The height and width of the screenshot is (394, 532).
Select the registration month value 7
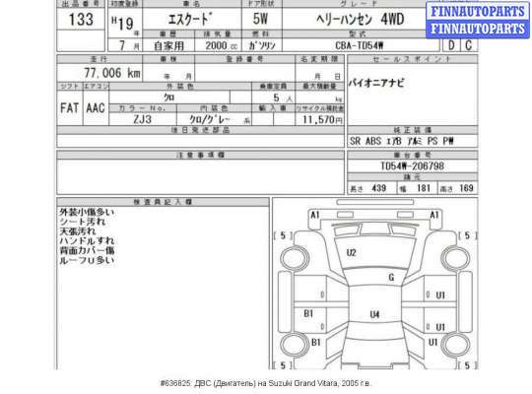pyautogui.click(x=122, y=45)
